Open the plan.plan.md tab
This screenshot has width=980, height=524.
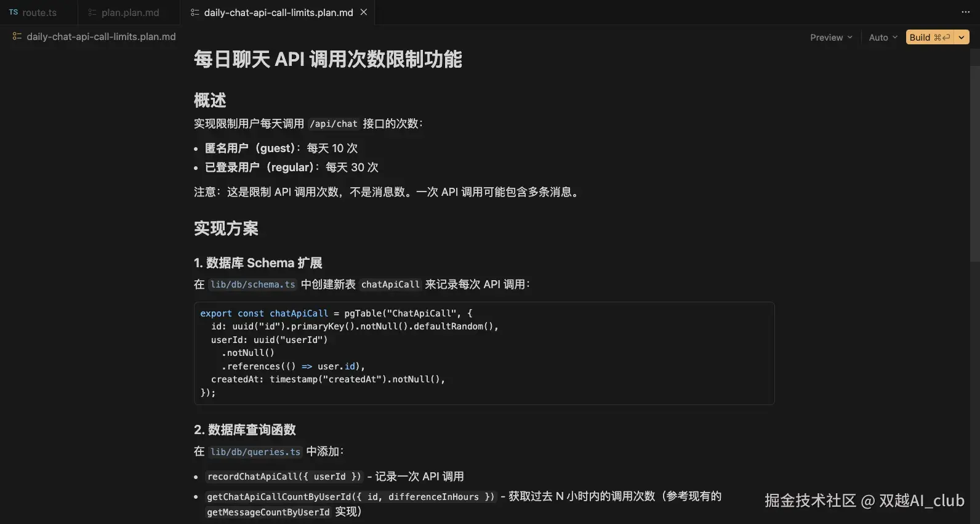click(x=129, y=12)
